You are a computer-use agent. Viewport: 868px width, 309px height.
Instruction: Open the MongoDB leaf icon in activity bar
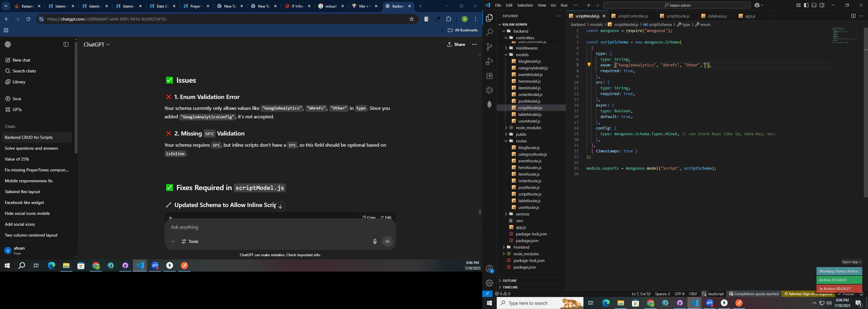489,105
